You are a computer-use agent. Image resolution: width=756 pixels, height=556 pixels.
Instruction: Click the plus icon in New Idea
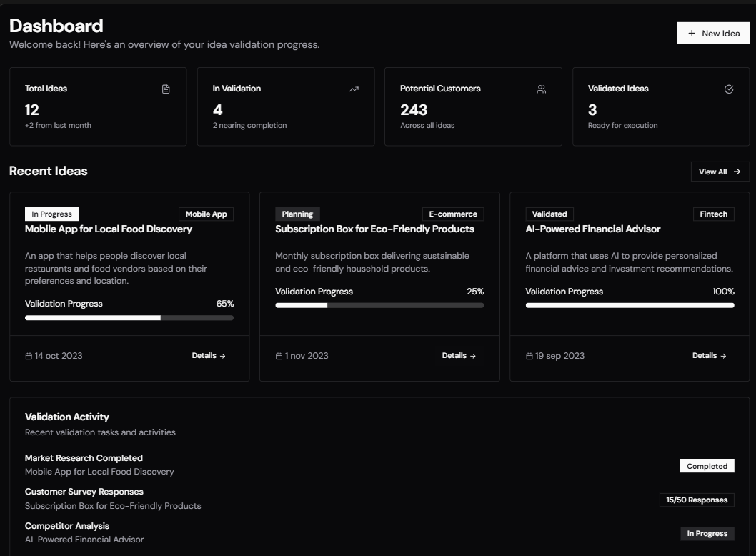point(692,34)
